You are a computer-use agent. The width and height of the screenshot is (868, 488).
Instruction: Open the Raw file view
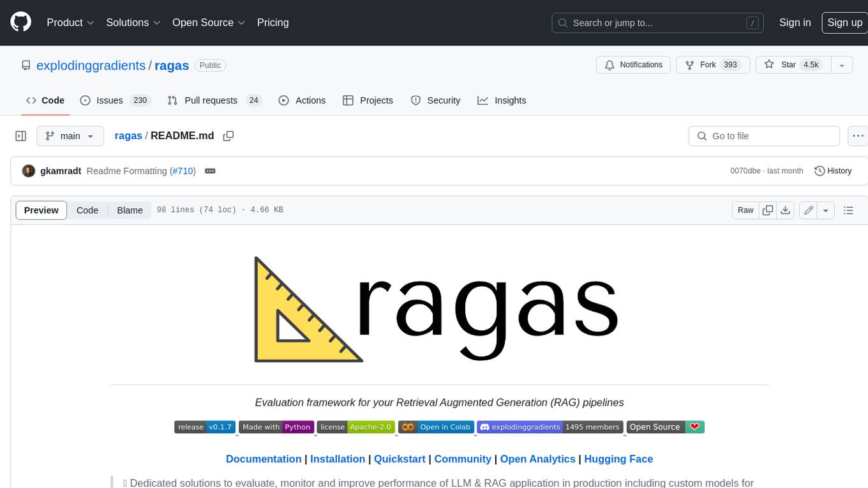click(745, 210)
